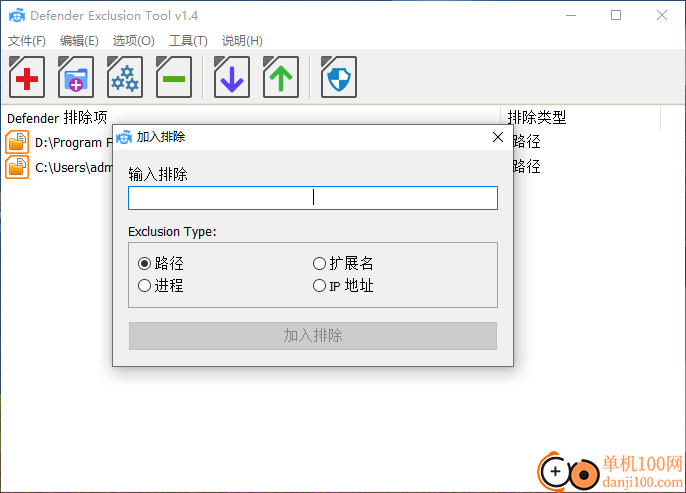Maximize the Defender Exclusion Tool window
The image size is (686, 493).
[x=616, y=15]
